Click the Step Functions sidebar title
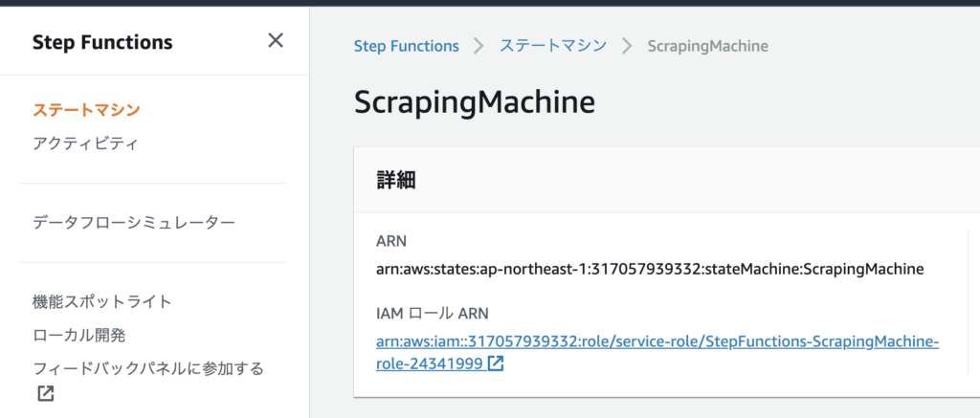The width and height of the screenshot is (980, 418). [x=102, y=42]
